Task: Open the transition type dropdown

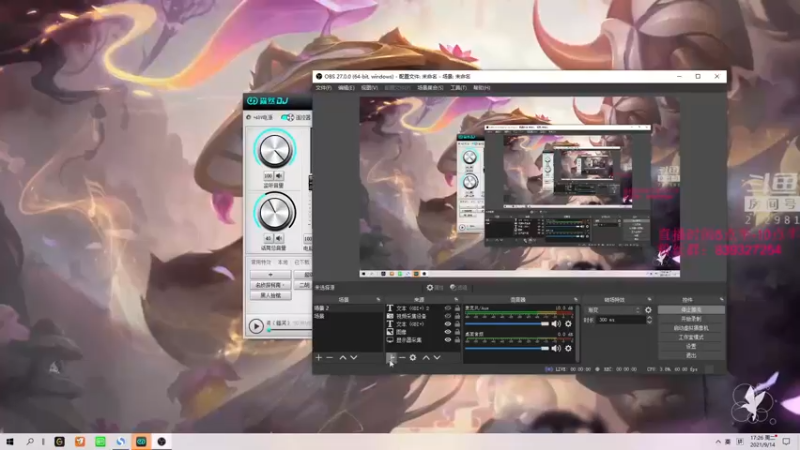Action: tap(613, 310)
